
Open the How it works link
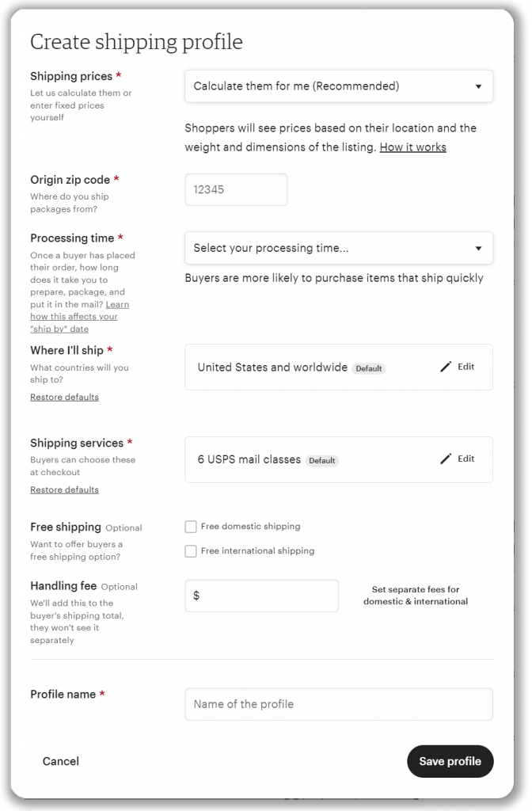[412, 147]
